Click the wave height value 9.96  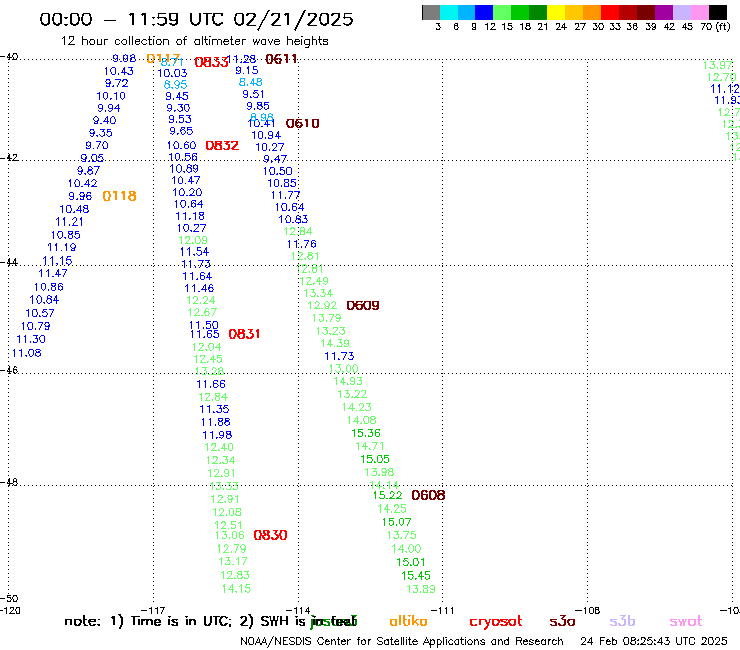80,196
